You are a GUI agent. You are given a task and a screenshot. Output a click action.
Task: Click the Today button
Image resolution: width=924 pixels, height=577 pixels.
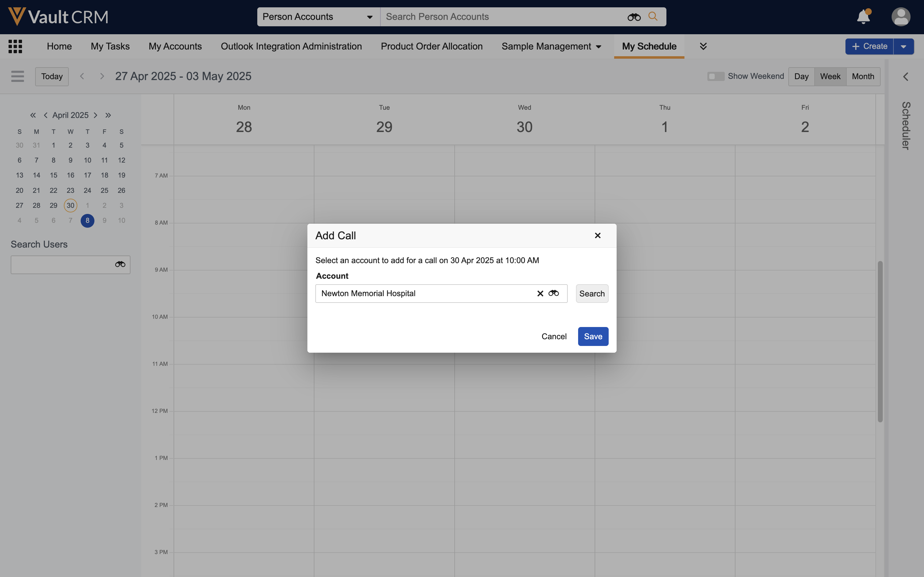tap(52, 76)
